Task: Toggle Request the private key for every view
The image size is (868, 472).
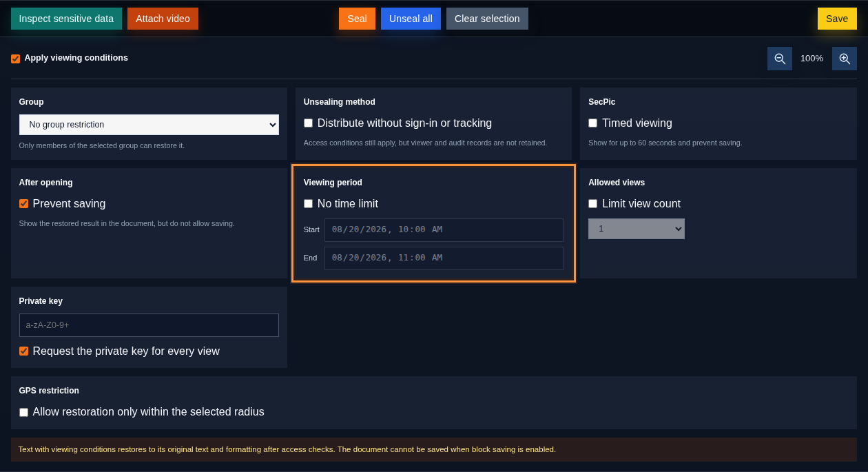Action: click(23, 351)
